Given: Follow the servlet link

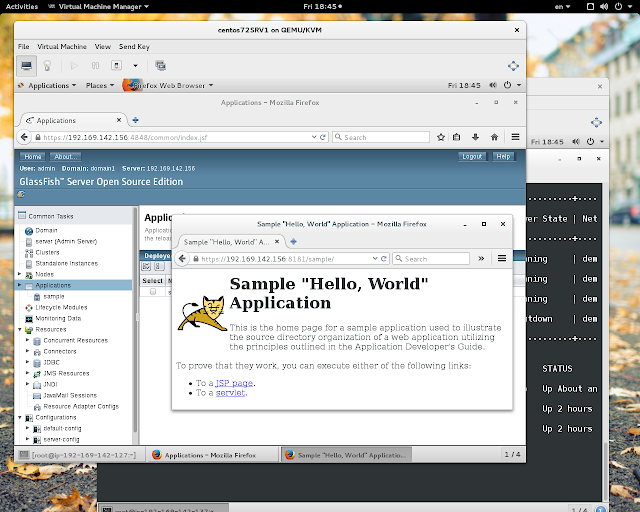Looking at the screenshot, I should 231,393.
